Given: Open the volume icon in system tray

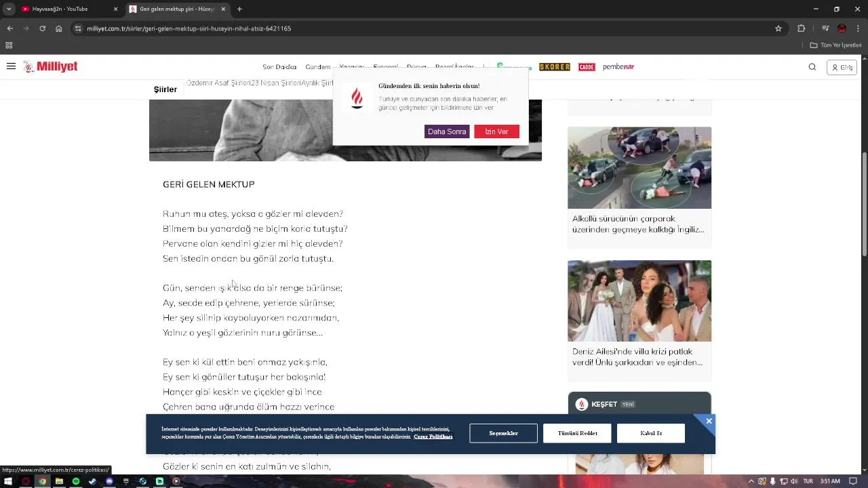Looking at the screenshot, I should click(794, 481).
